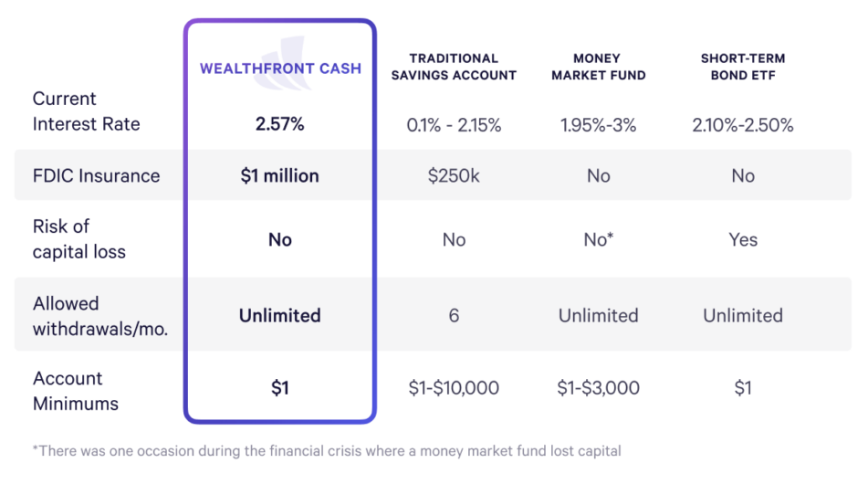Click the Account Minimums row label
The width and height of the screenshot is (868, 484).
tap(76, 391)
